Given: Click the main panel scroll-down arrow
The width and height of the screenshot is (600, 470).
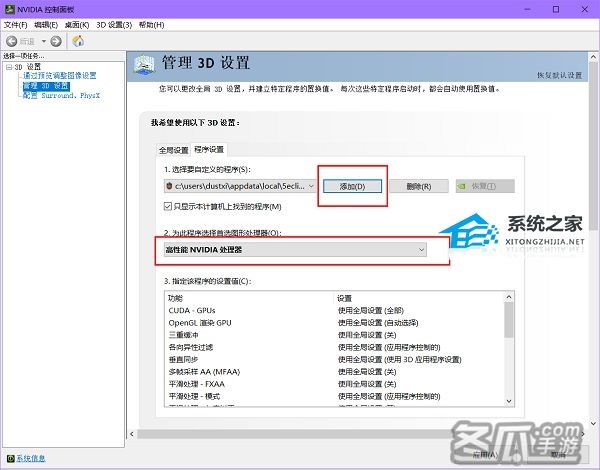Looking at the screenshot, I should pyautogui.click(x=593, y=423).
